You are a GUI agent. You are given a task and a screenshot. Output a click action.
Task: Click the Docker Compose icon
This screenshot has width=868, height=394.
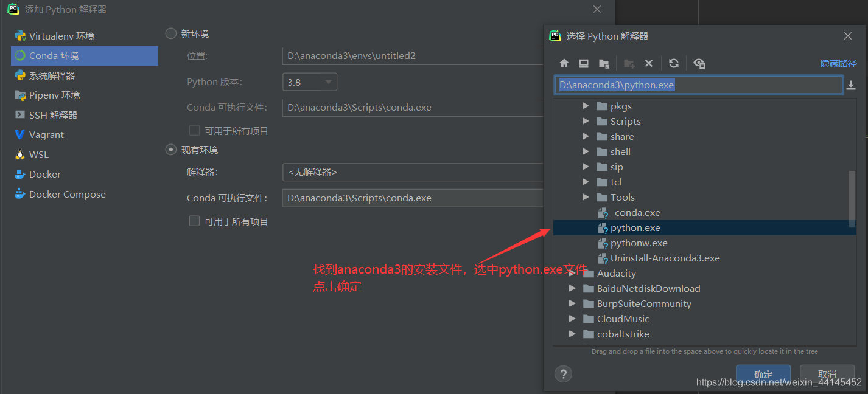coord(20,194)
